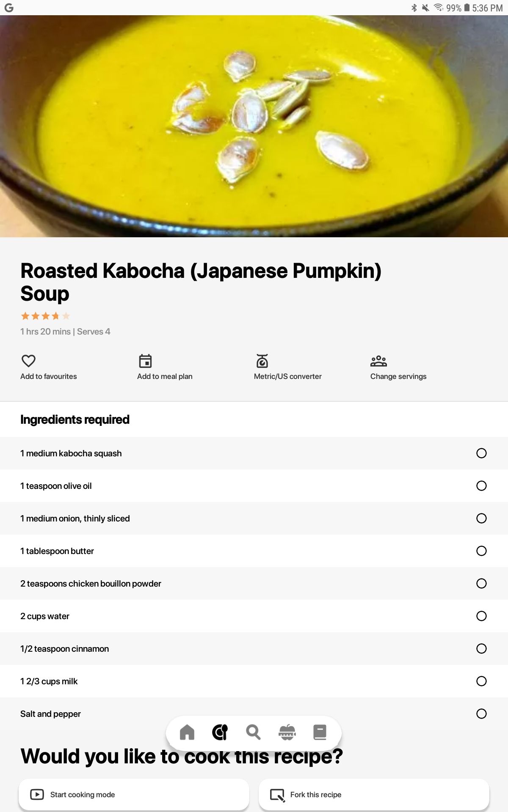Open the search magnifier in the nav bar

[253, 732]
